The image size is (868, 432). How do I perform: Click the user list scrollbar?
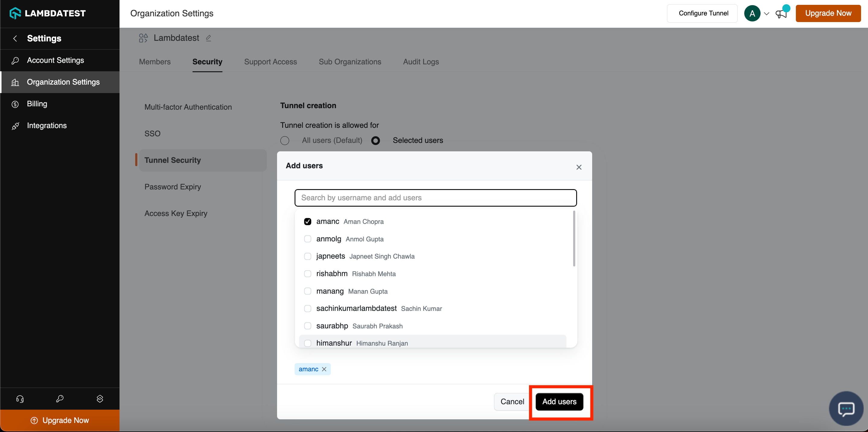(574, 239)
